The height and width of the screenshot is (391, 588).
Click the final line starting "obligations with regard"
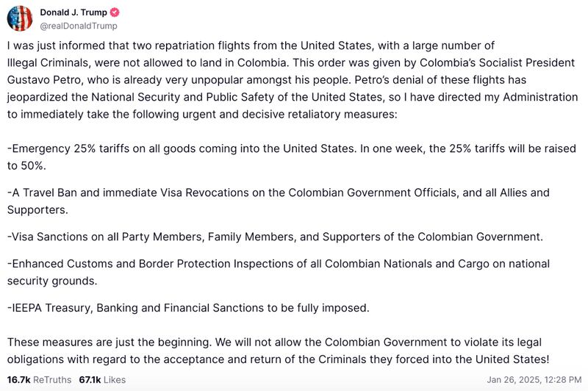(277, 359)
